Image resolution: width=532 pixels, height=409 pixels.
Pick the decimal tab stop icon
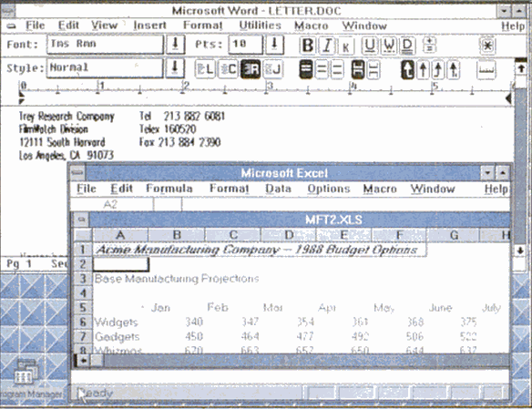454,69
